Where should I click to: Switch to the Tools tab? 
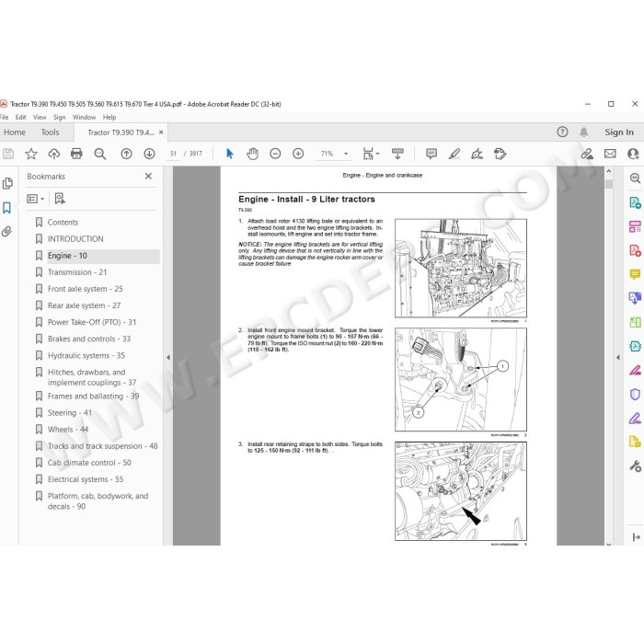tap(50, 132)
